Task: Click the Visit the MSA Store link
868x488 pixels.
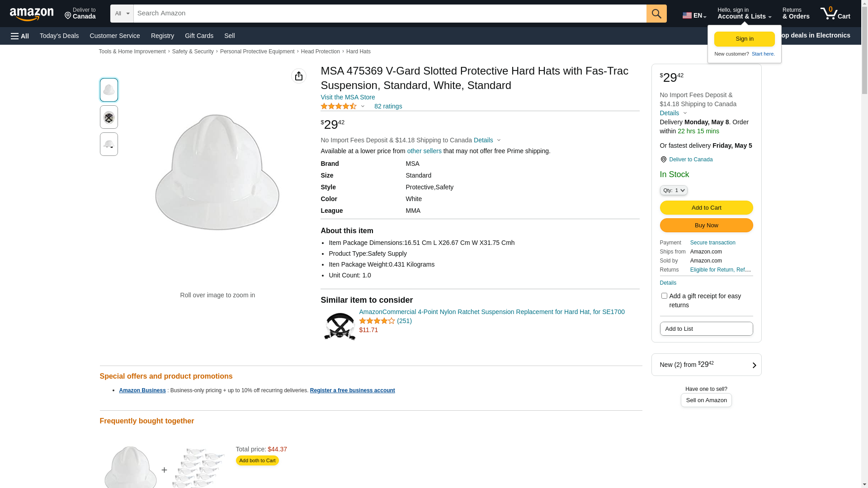Action: pyautogui.click(x=348, y=97)
